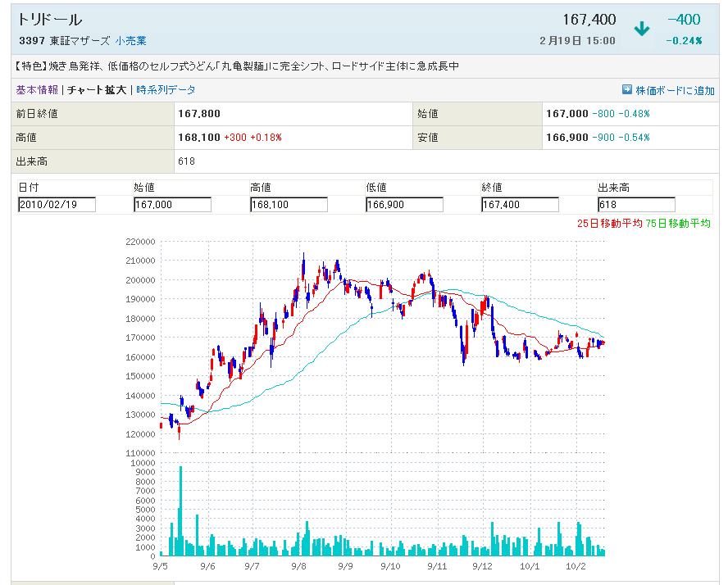Click the green down-arrow price change icon
Viewport: 728px width, 585px height.
click(x=642, y=29)
